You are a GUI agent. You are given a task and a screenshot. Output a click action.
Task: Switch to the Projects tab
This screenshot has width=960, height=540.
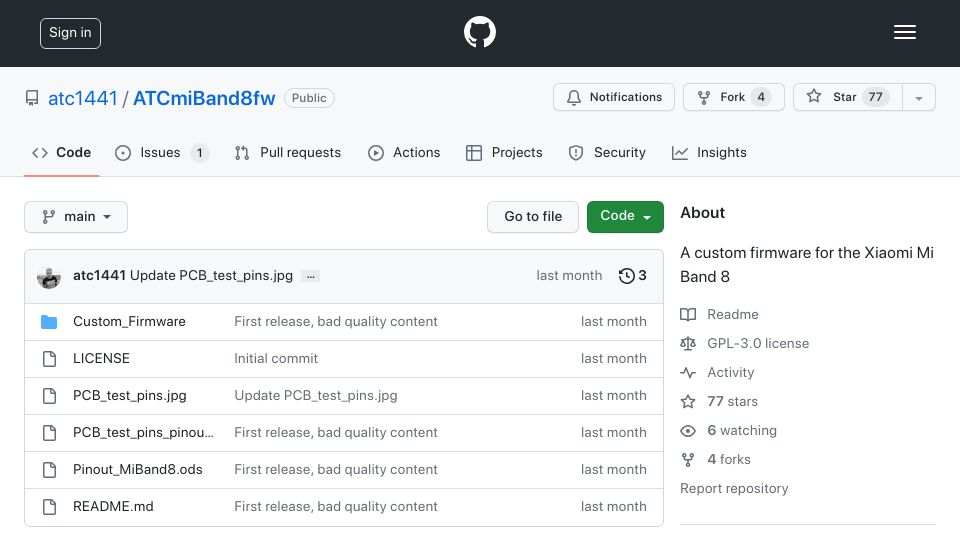click(x=504, y=153)
